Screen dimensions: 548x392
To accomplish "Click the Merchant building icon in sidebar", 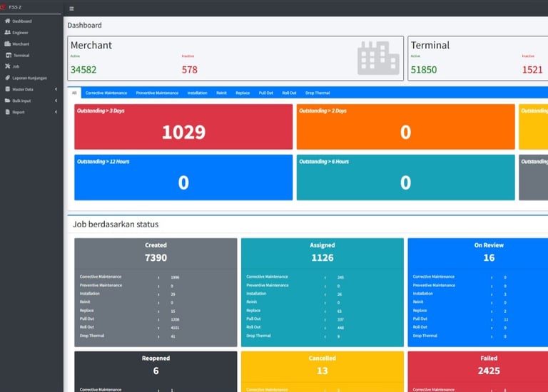I will pos(8,43).
